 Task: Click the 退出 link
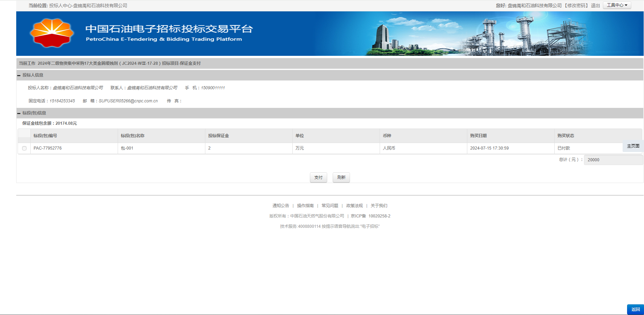[595, 6]
